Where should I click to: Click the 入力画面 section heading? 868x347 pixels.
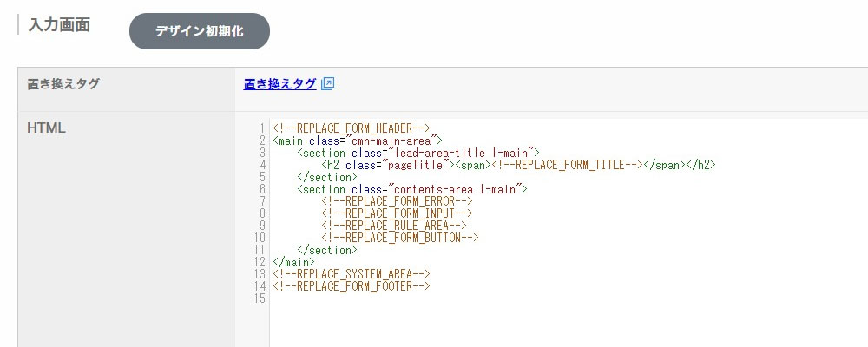click(x=59, y=25)
